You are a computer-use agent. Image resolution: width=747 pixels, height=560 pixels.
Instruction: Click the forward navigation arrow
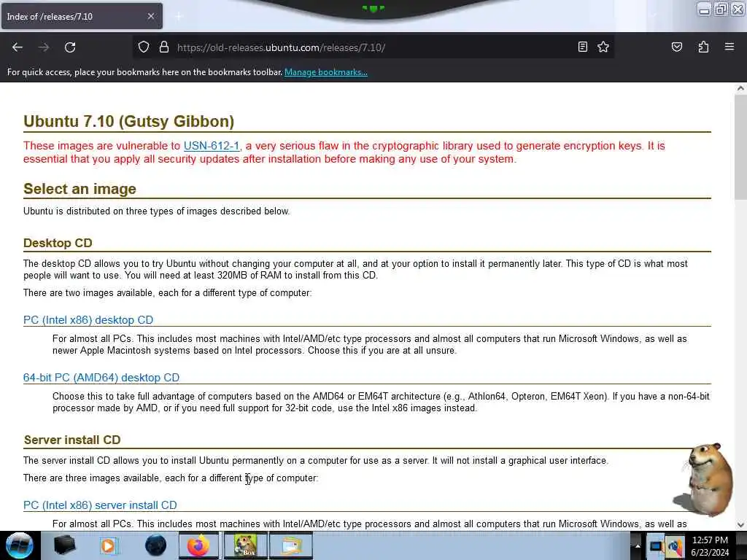[x=44, y=47]
